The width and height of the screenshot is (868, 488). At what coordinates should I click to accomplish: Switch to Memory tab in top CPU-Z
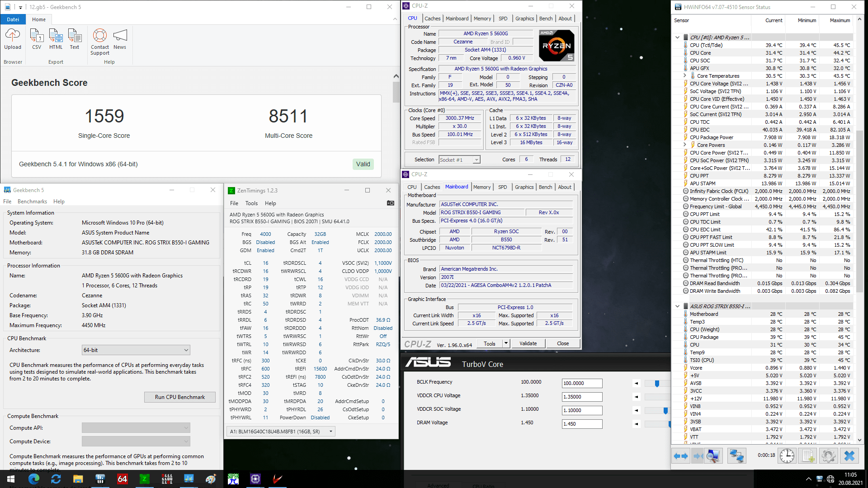click(x=482, y=19)
